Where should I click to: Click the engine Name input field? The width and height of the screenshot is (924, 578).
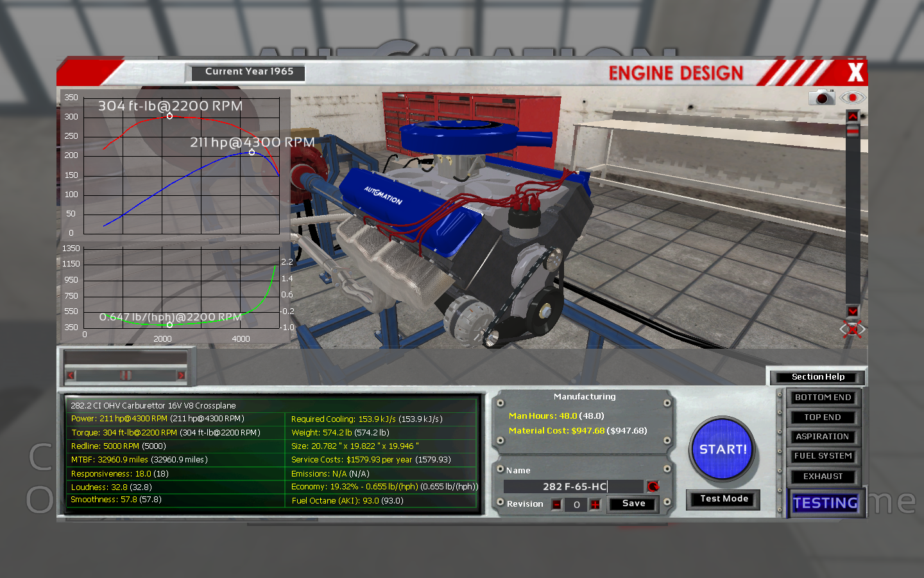[x=573, y=487]
